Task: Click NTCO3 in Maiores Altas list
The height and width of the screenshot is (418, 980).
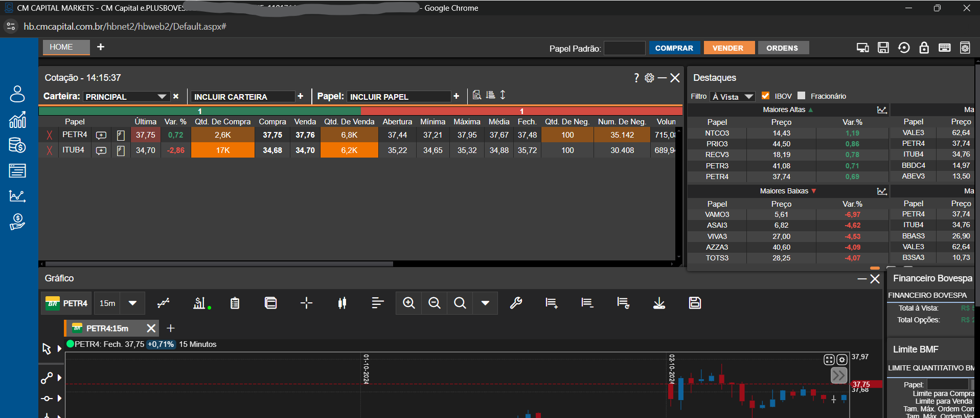Action: click(717, 133)
